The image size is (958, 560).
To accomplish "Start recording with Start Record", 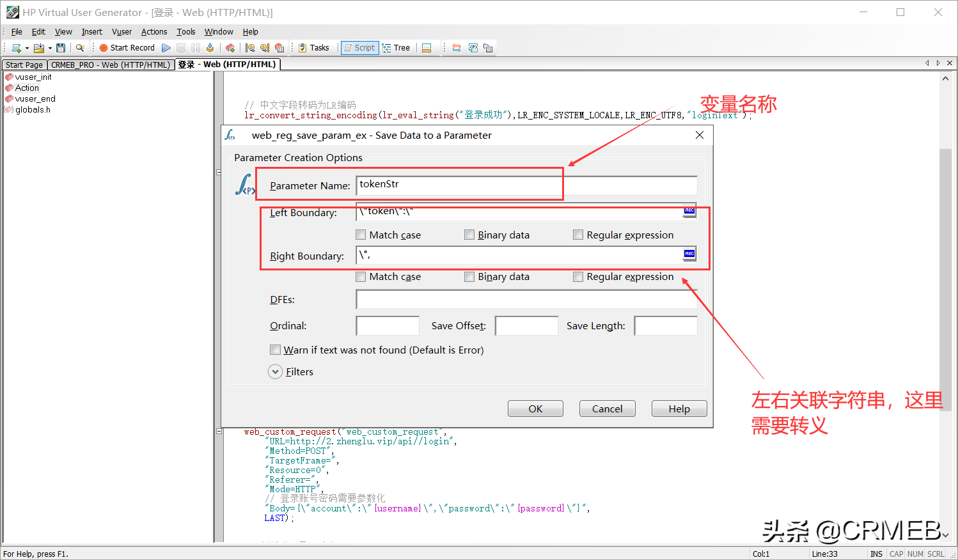I will (127, 48).
